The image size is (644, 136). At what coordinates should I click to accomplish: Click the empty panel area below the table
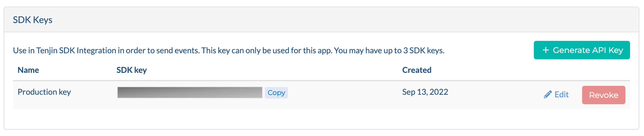(x=321, y=119)
